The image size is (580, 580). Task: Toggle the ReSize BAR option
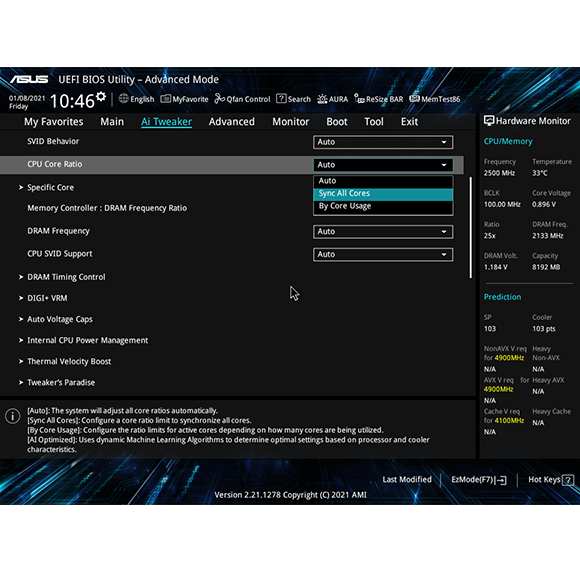coord(378,99)
